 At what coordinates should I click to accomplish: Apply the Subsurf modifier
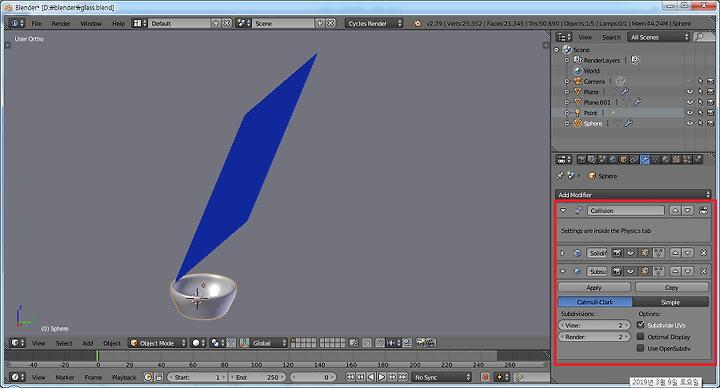pyautogui.click(x=594, y=287)
